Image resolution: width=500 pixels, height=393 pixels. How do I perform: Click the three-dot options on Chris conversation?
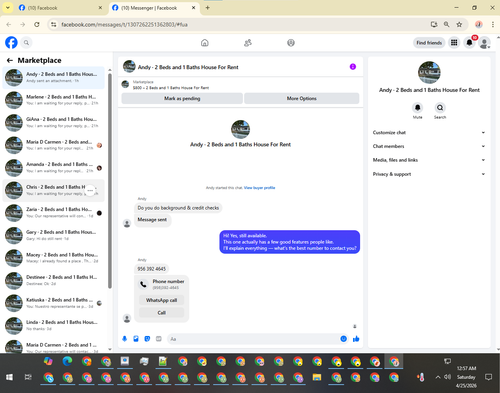[x=90, y=190]
